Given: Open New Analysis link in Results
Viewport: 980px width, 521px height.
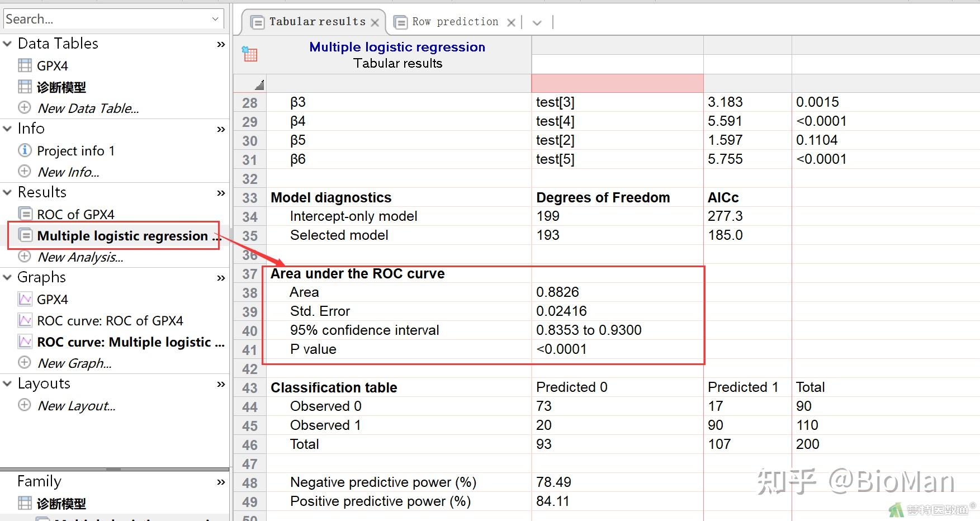Looking at the screenshot, I should pos(80,257).
